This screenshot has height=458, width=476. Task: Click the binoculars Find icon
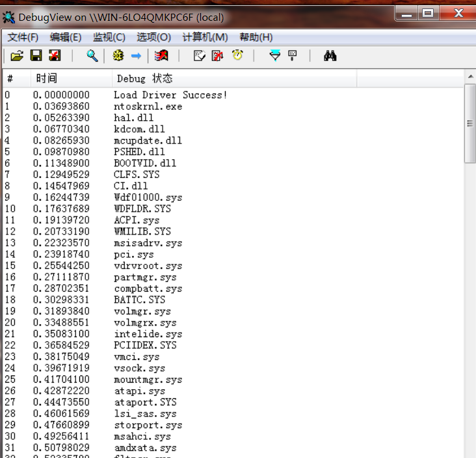(330, 56)
